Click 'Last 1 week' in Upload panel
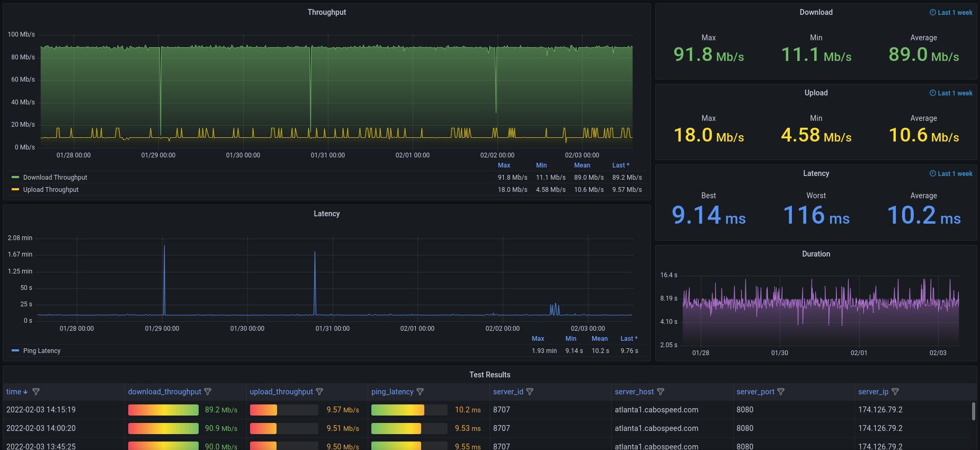The width and height of the screenshot is (980, 450). point(955,93)
